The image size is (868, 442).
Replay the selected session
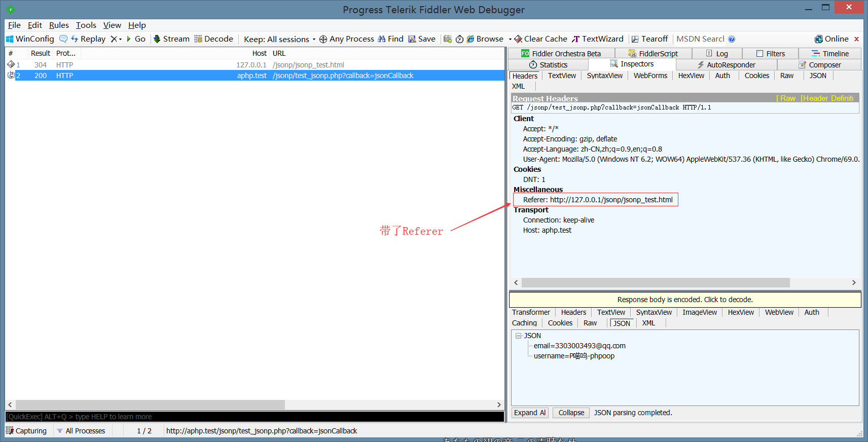click(88, 39)
